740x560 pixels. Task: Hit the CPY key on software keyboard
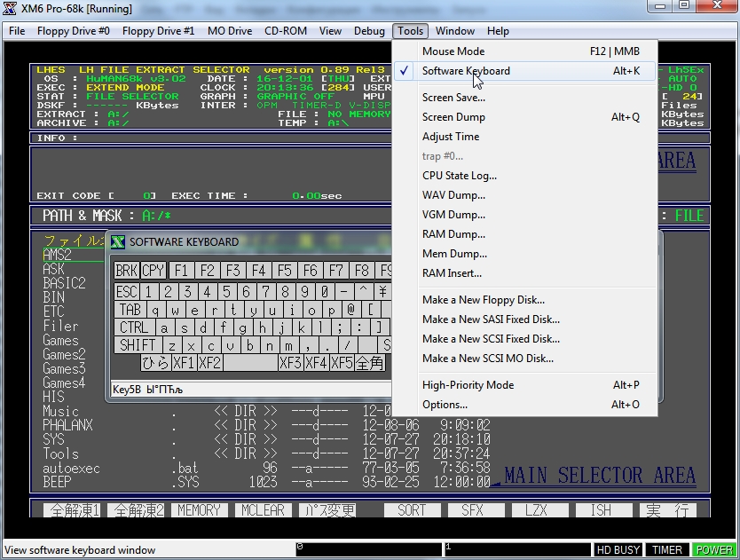pyautogui.click(x=153, y=271)
